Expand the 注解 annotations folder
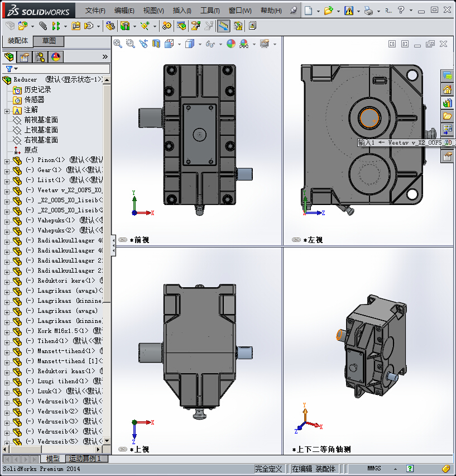Viewport: 456px width, 476px height. pos(7,110)
